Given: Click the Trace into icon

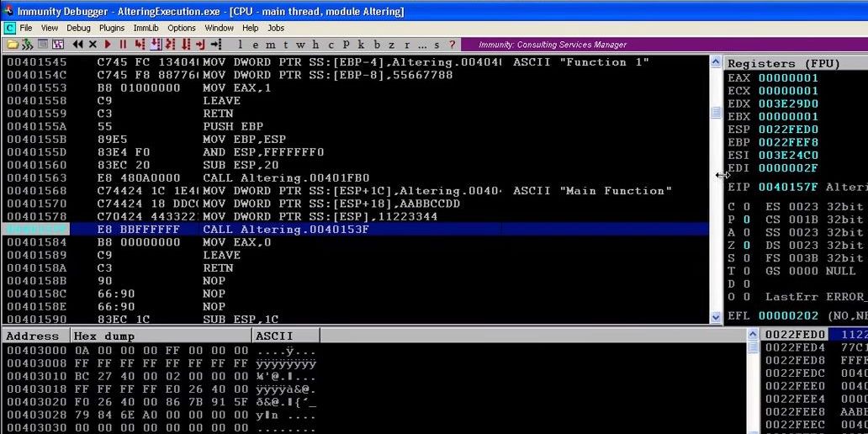Looking at the screenshot, I should pyautogui.click(x=171, y=45).
